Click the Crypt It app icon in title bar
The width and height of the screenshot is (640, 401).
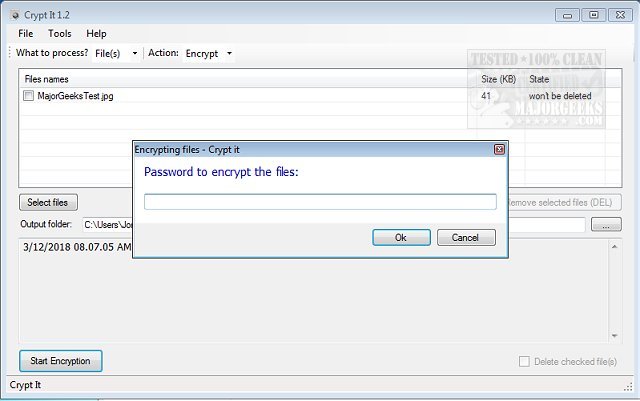(x=15, y=16)
